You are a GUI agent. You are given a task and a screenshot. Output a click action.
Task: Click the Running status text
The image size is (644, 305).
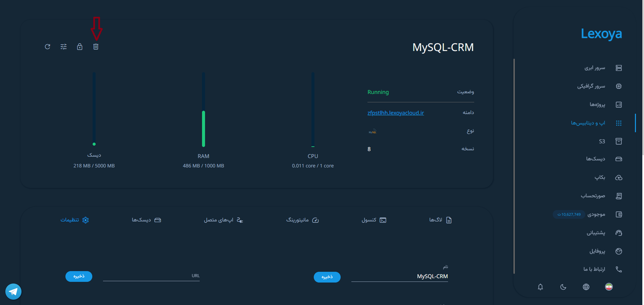(x=378, y=92)
